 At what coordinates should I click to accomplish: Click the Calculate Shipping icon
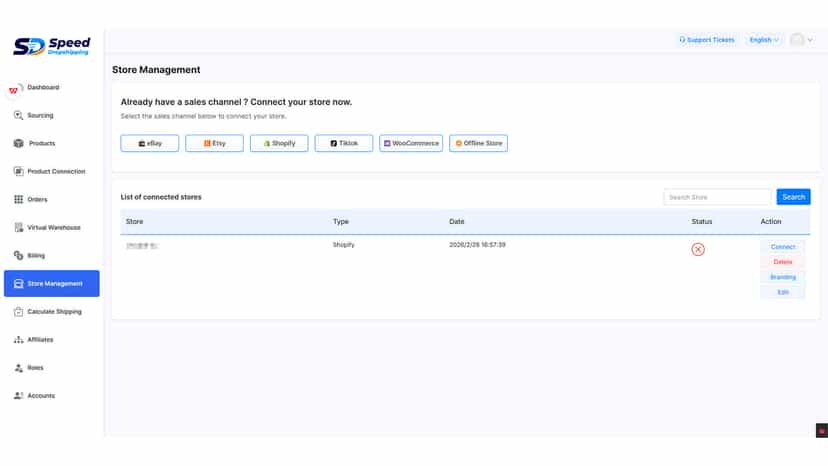click(18, 311)
